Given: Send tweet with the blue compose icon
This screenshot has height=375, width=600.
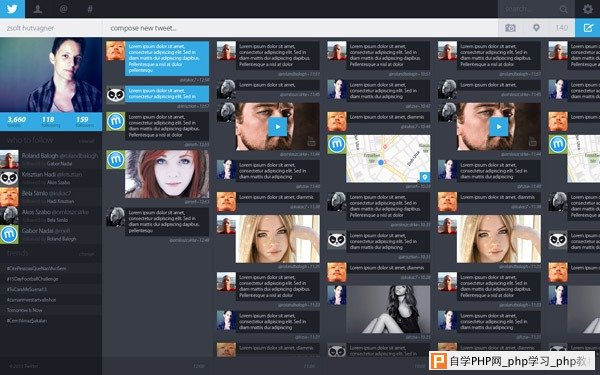Looking at the screenshot, I should tap(587, 28).
